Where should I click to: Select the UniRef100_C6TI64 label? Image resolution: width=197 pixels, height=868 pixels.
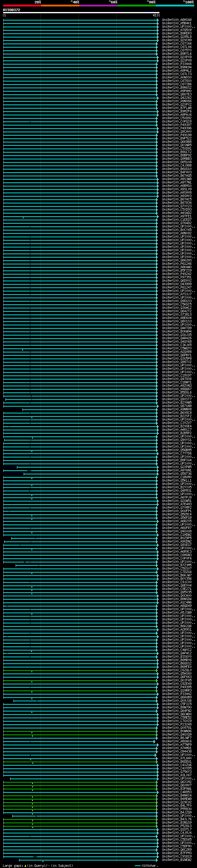click(x=177, y=43)
